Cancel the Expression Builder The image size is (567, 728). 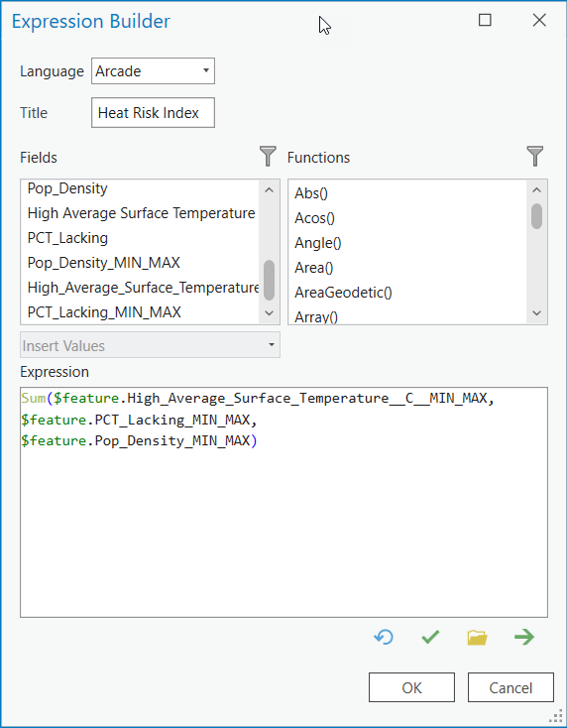[510, 687]
